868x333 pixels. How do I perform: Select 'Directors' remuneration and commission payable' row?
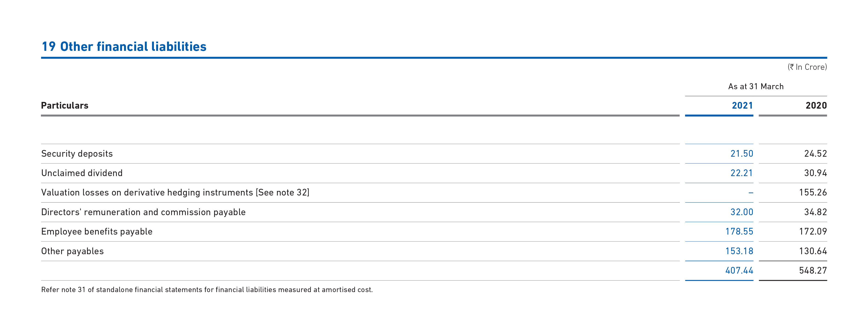[143, 212]
